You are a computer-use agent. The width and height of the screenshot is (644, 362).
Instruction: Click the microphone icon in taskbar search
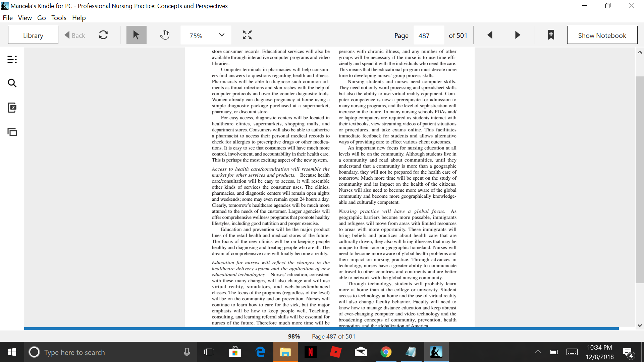187,352
